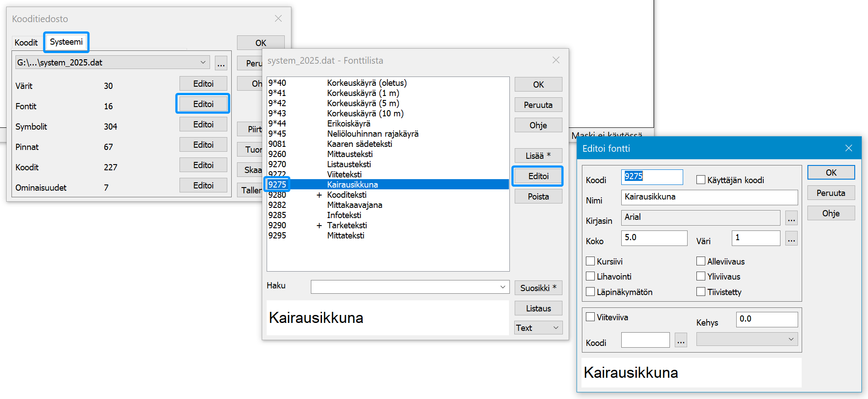868x399 pixels.
Task: Switch to the Koodit tab
Action: (x=26, y=42)
